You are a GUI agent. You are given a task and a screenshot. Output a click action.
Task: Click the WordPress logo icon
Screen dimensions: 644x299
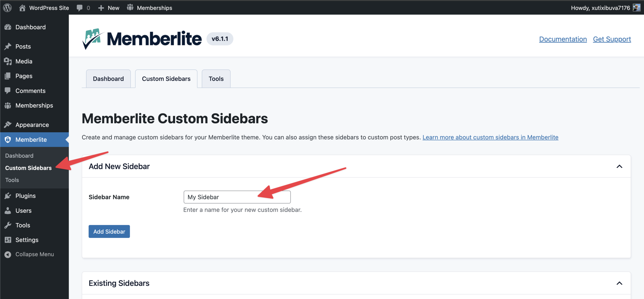[8, 8]
